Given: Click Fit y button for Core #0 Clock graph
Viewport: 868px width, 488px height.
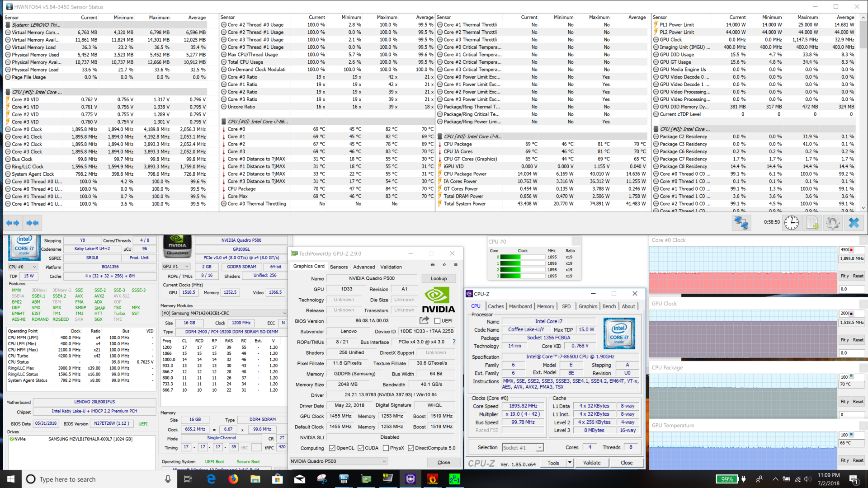Looking at the screenshot, I should [844, 276].
